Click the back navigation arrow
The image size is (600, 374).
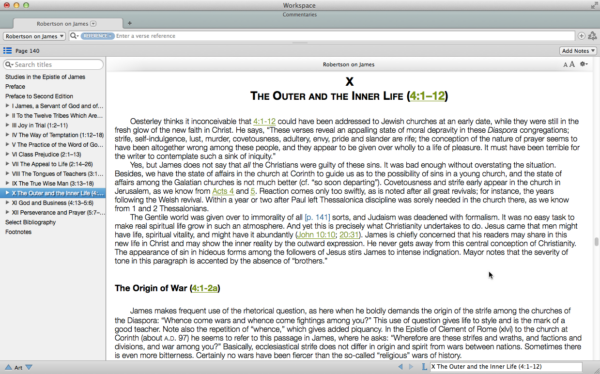tap(400, 367)
